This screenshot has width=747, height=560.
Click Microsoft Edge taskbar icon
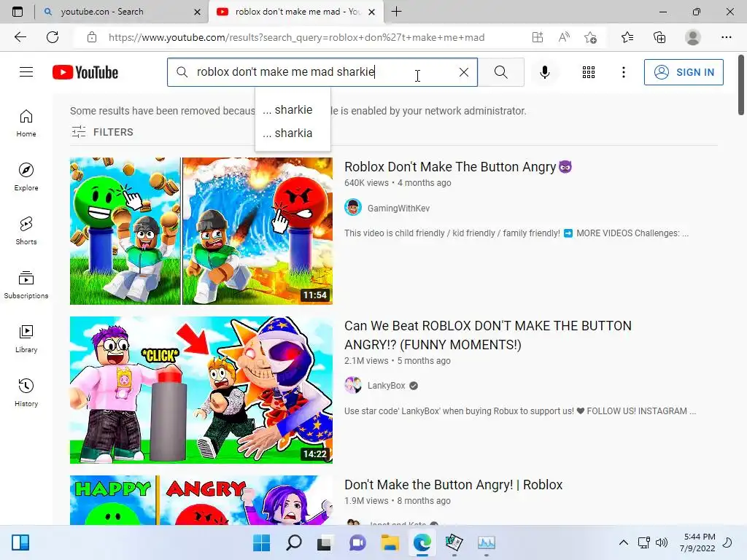click(422, 542)
